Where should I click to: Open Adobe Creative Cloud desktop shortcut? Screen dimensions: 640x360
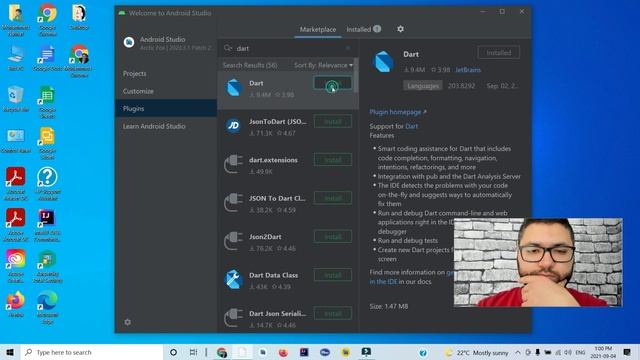click(16, 266)
